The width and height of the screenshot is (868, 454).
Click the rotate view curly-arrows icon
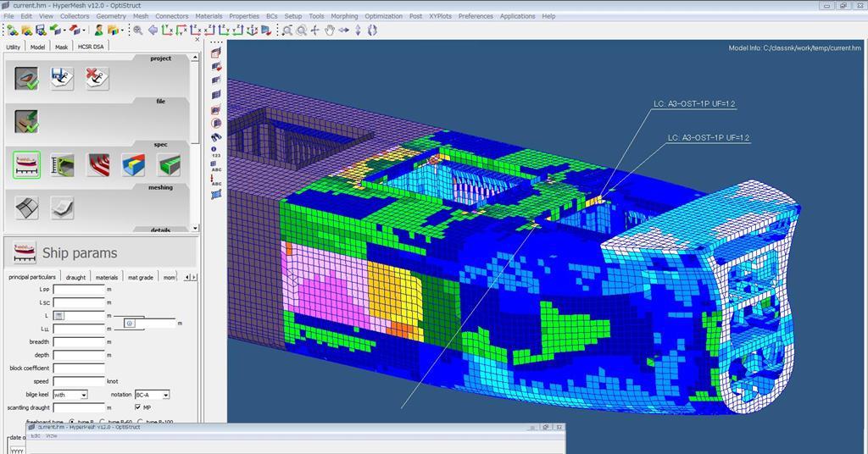tap(372, 30)
